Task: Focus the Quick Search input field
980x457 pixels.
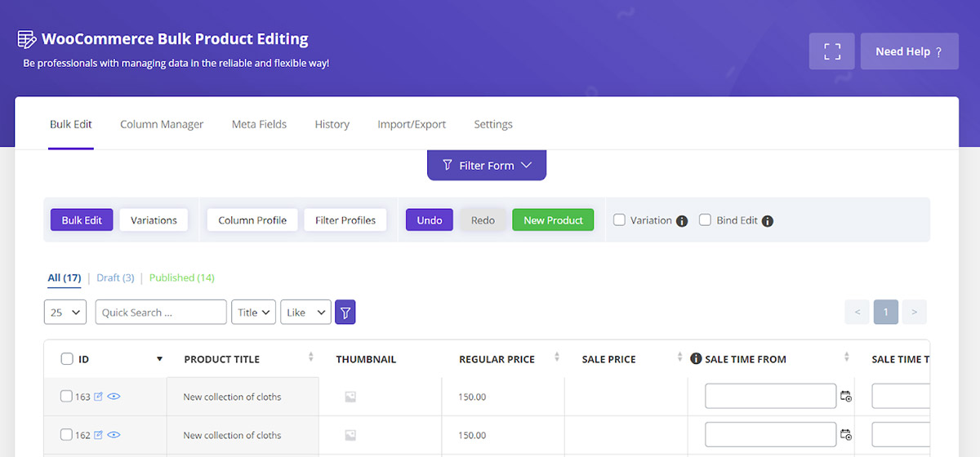Action: click(161, 313)
